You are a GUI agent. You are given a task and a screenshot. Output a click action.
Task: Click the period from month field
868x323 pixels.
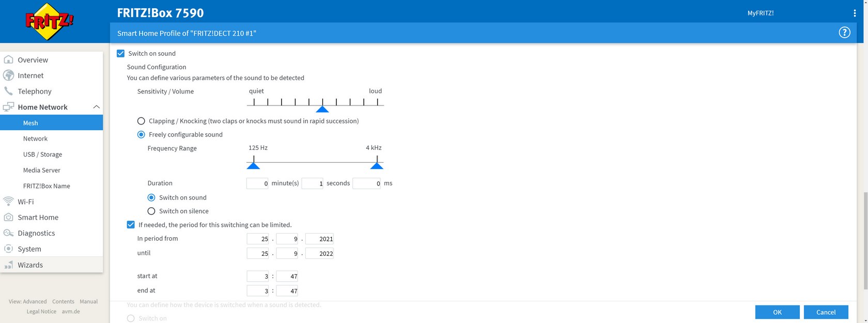pos(287,239)
